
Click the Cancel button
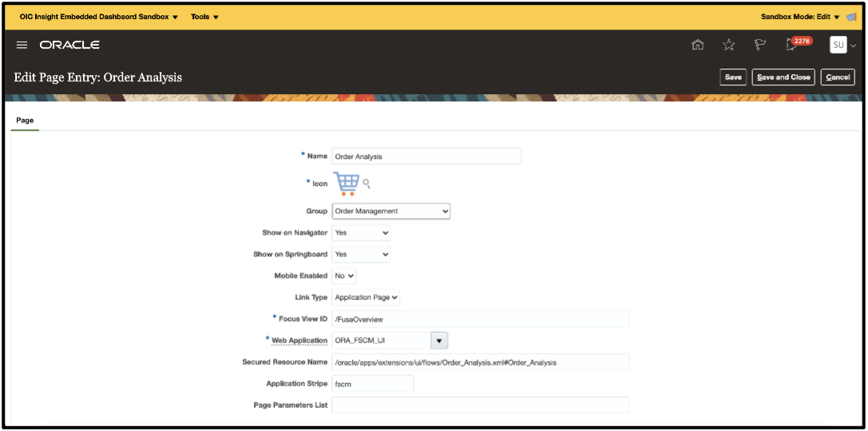[x=838, y=77]
